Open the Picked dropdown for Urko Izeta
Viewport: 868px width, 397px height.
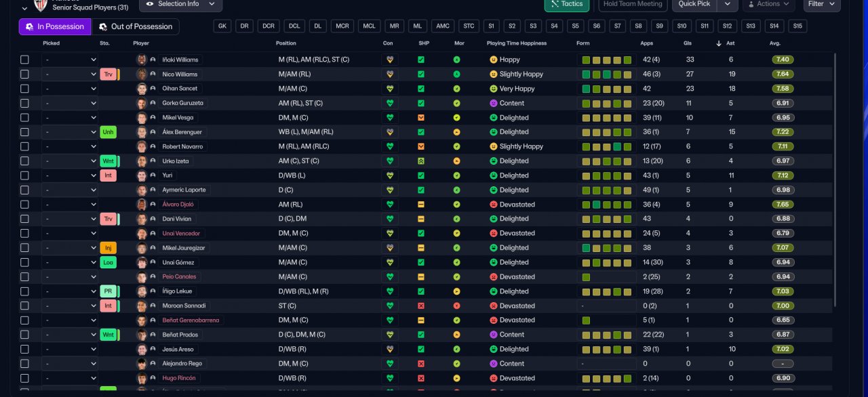pyautogui.click(x=70, y=161)
